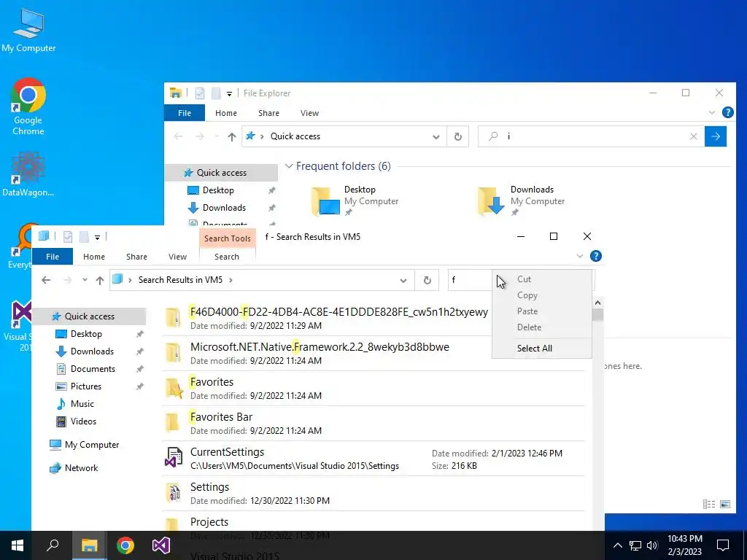Open File tab in Search Results window
Screen dimensions: 747x560
pyautogui.click(x=53, y=257)
